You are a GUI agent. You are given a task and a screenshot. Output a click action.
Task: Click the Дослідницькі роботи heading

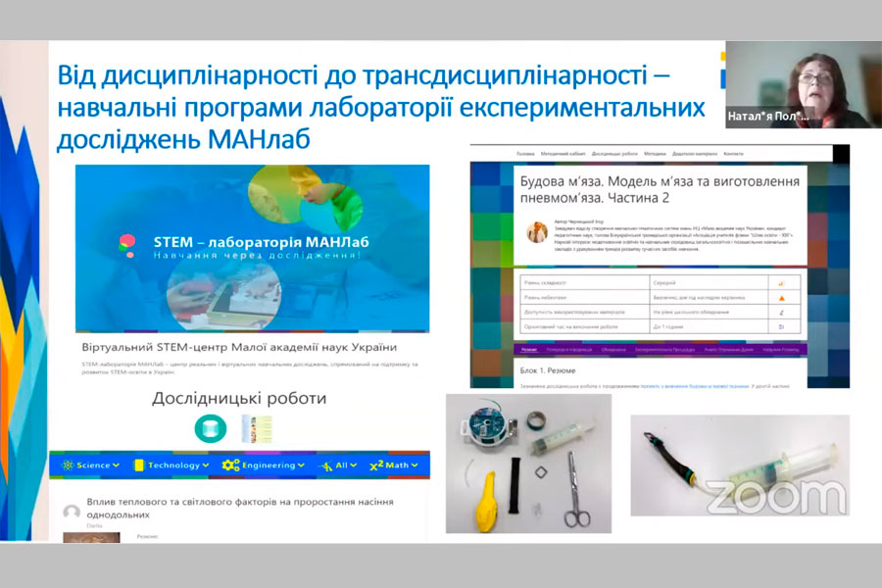tap(239, 399)
